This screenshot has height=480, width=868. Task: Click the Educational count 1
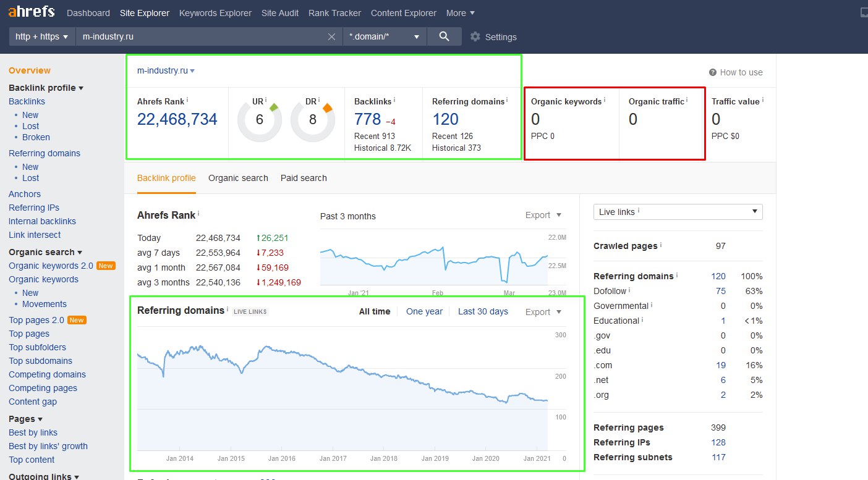(723, 321)
